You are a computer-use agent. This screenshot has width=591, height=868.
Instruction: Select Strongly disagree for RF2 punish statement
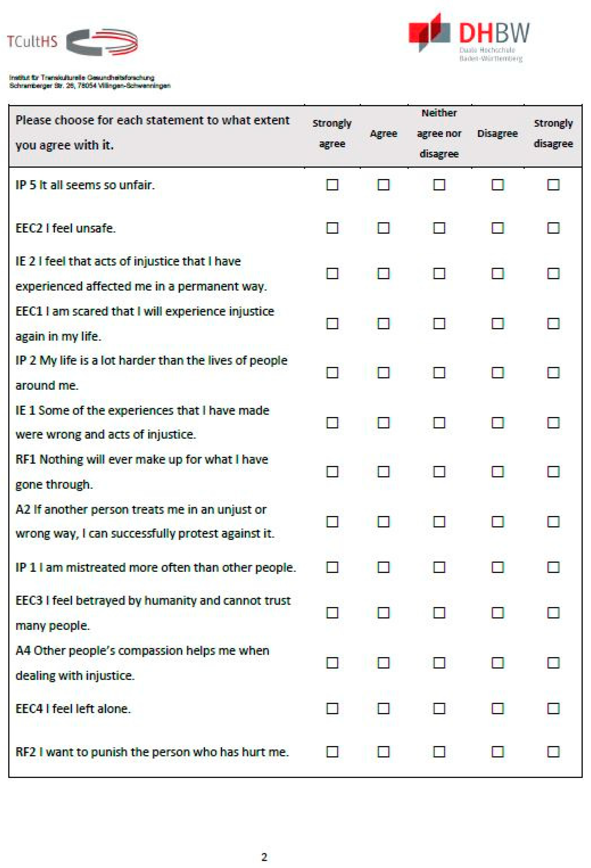pyautogui.click(x=553, y=752)
